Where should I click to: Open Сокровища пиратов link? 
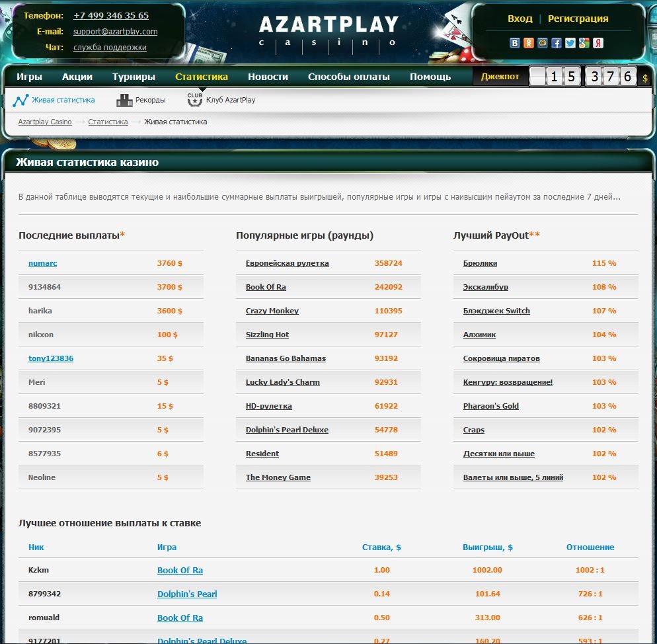click(x=501, y=358)
